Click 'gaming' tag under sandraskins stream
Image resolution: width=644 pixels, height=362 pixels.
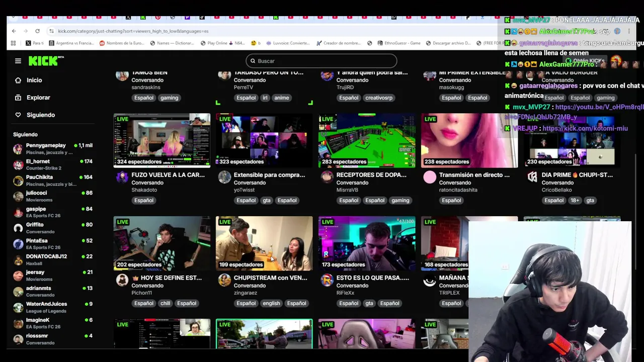tap(169, 98)
